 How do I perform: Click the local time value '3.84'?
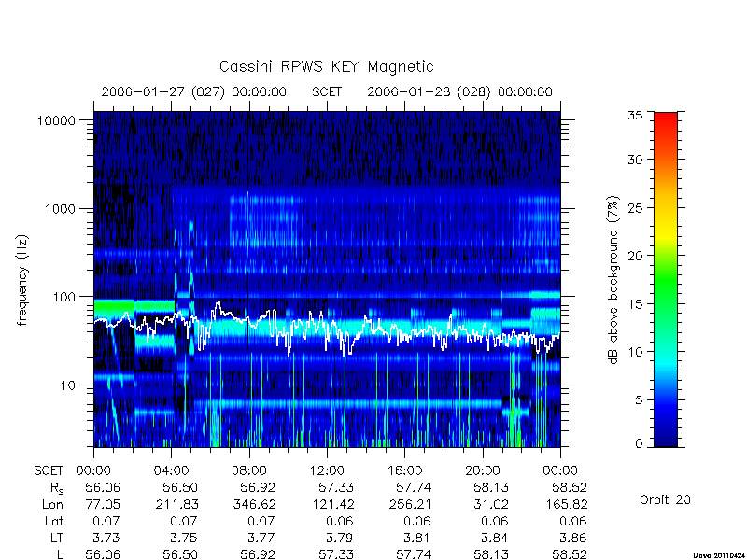point(495,539)
